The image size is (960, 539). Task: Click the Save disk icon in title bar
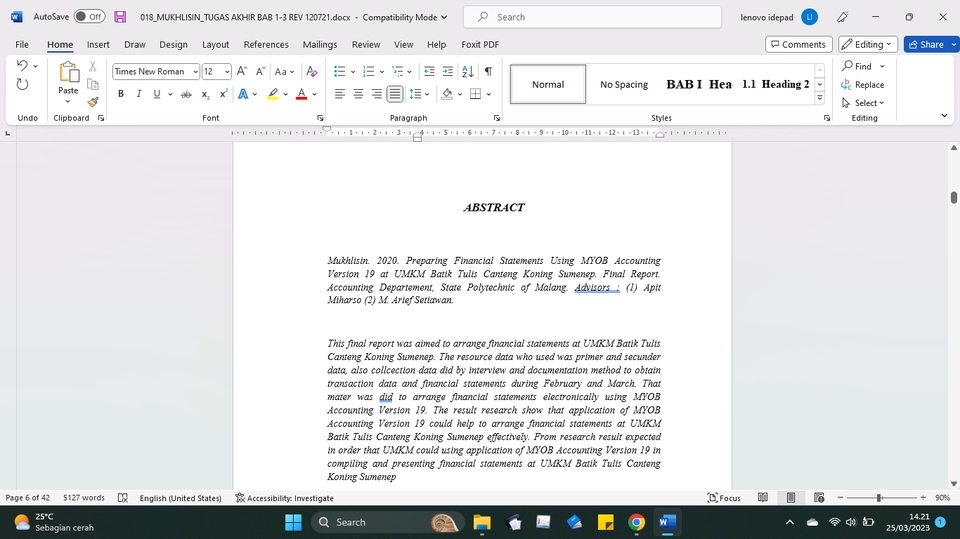click(120, 17)
